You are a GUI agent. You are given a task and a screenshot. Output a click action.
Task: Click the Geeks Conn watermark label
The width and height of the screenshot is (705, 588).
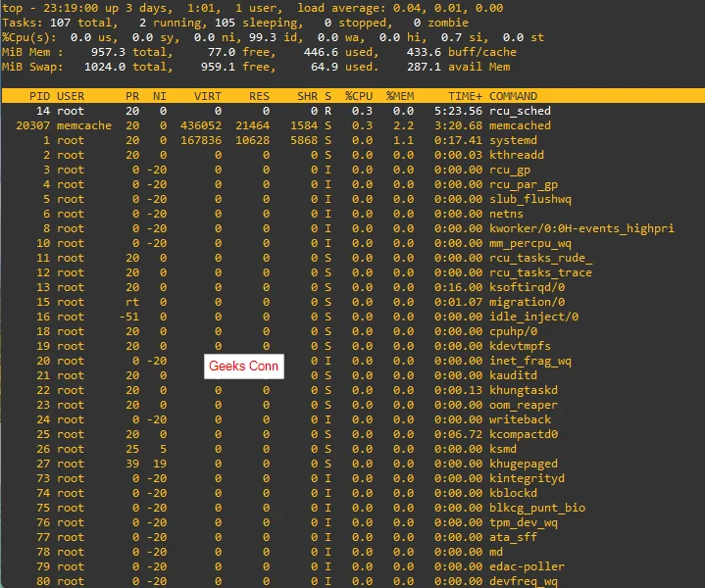coord(243,367)
